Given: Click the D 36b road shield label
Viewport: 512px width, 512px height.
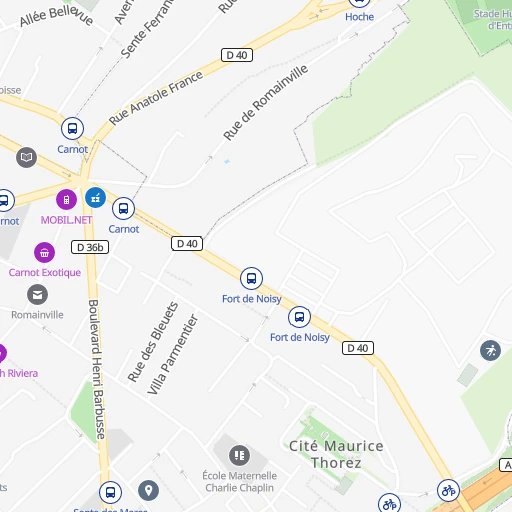Looking at the screenshot, I should tap(90, 247).
